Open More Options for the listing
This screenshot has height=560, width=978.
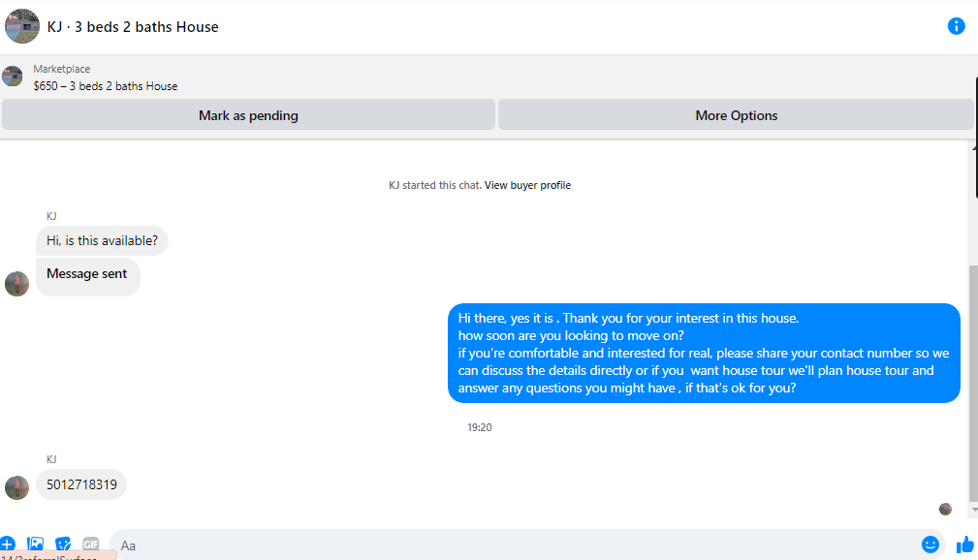[x=736, y=115]
